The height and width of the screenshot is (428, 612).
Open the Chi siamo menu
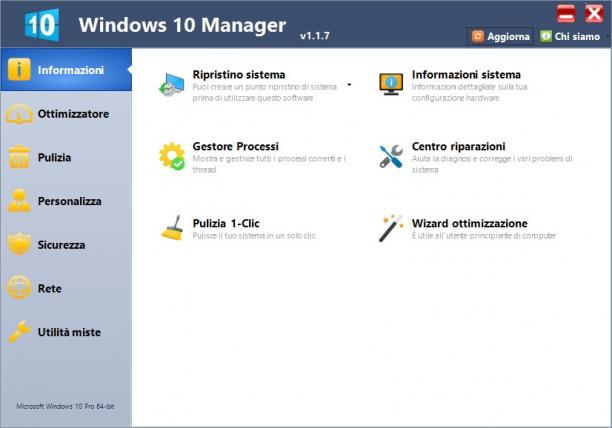(577, 37)
